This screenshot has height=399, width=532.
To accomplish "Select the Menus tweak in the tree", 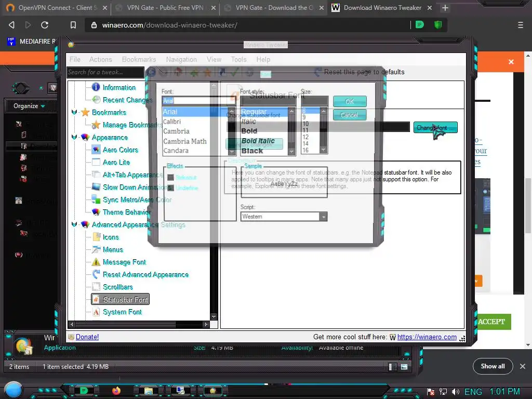I will point(113,250).
